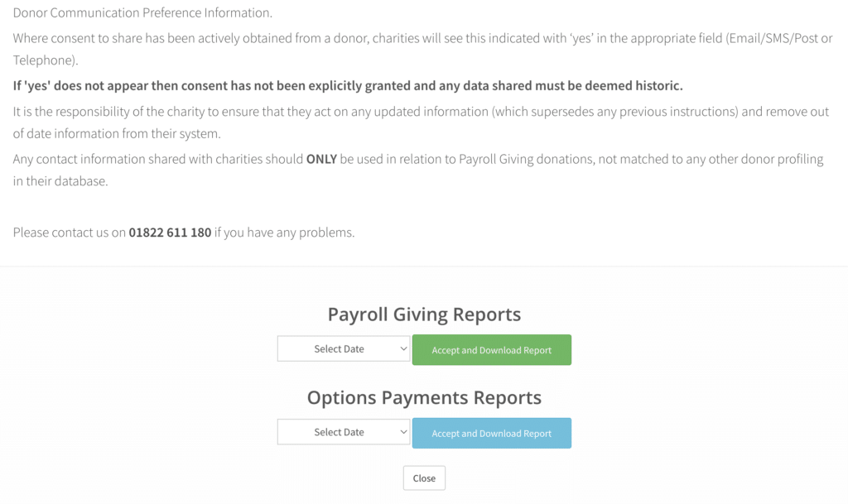The height and width of the screenshot is (504, 848).
Task: Click the green Accept and Download Report button
Action: (492, 350)
